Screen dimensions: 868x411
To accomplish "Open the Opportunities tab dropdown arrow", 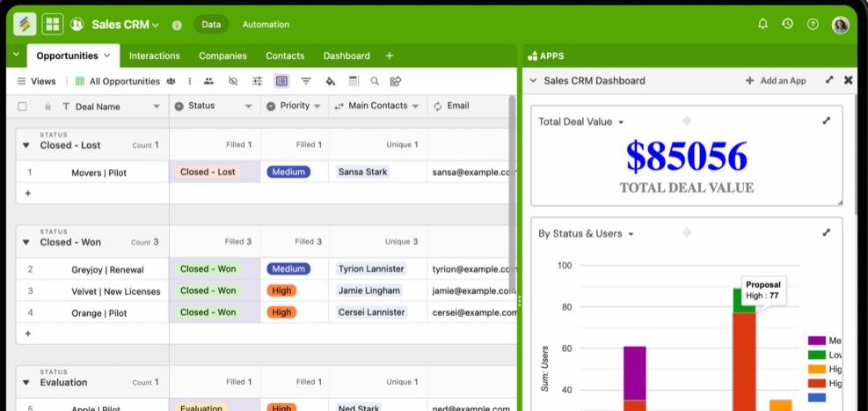I will 107,55.
